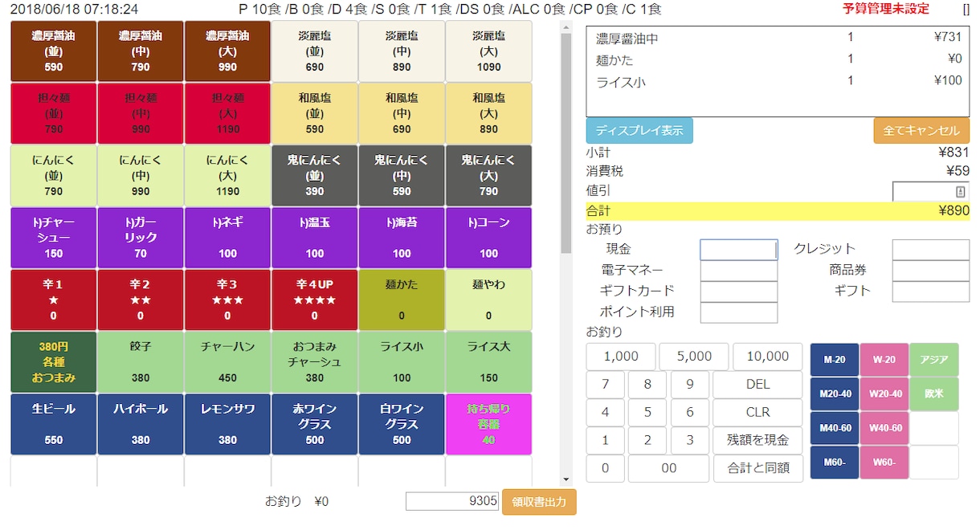
Task: Select customer segment W20-40
Action: pyautogui.click(x=884, y=394)
